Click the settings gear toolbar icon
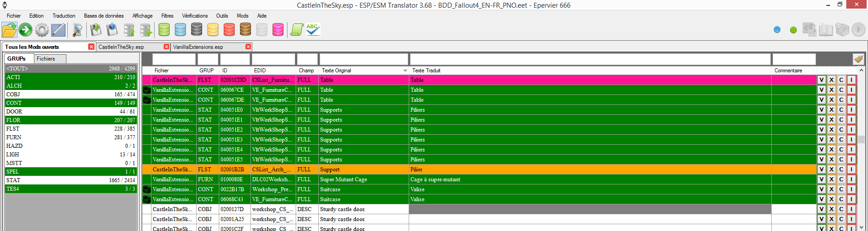 (42, 30)
